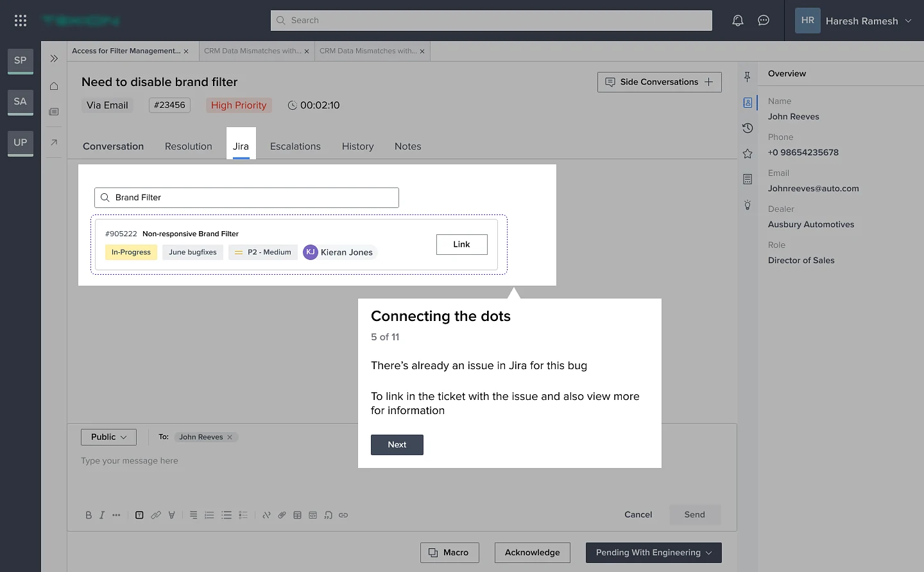Viewport: 924px width, 572px height.
Task: Open the app launcher grid icon
Action: pos(21,21)
